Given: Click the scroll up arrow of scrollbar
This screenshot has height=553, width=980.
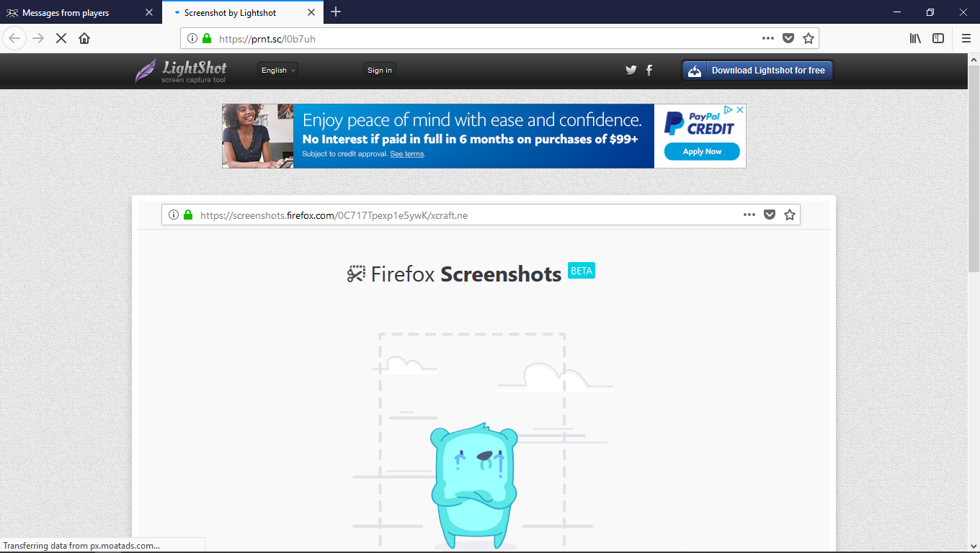Looking at the screenshot, I should pos(974,60).
